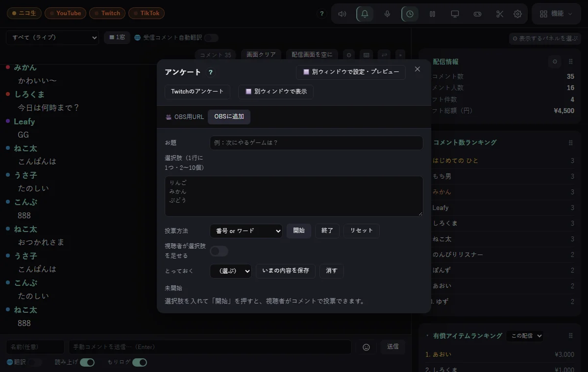Screen dimensions: 588x372
Task: Click the お題 question input field
Action: tap(317, 143)
